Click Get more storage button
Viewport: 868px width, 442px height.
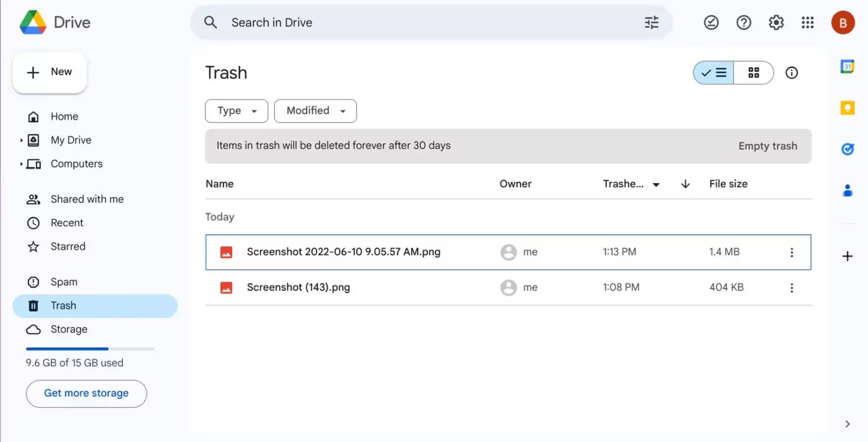[x=86, y=393]
